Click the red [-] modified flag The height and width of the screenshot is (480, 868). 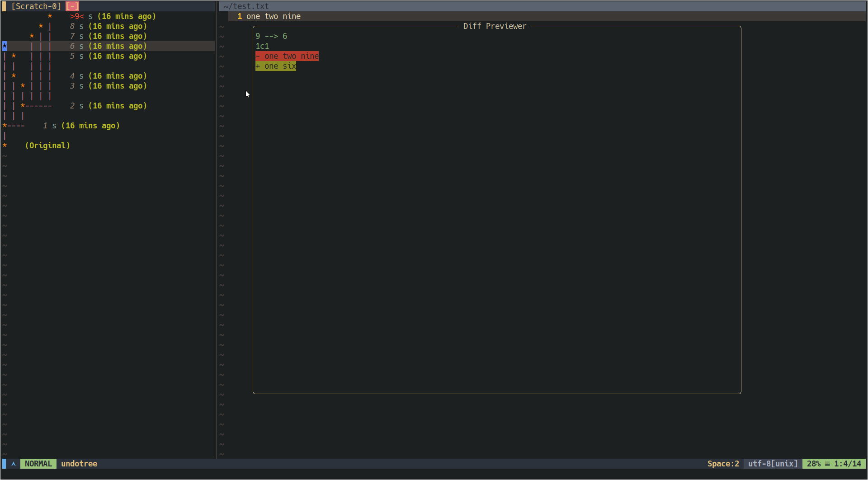click(72, 6)
